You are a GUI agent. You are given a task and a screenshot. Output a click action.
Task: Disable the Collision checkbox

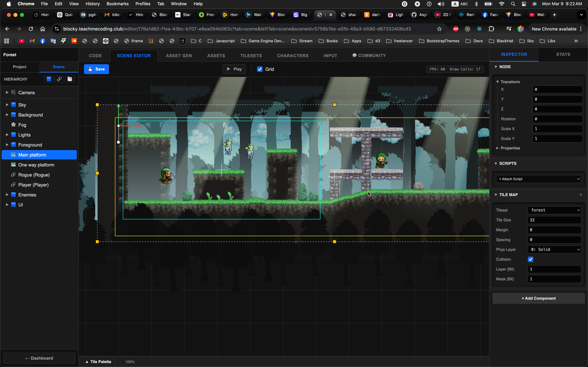pos(530,260)
